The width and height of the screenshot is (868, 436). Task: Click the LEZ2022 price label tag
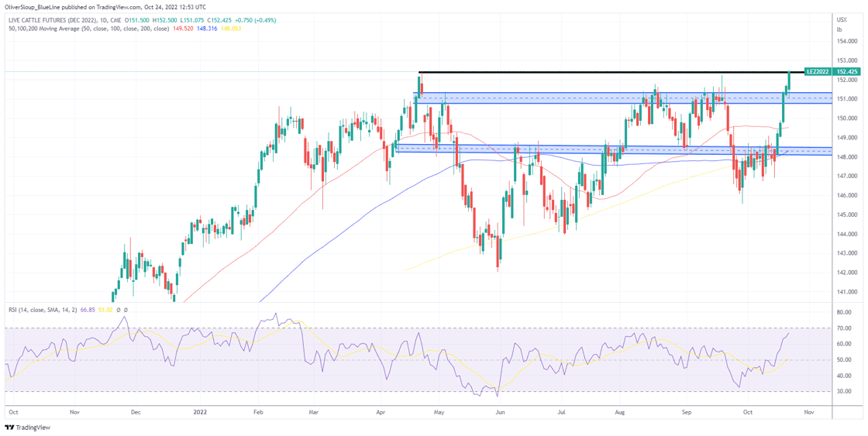[x=818, y=72]
